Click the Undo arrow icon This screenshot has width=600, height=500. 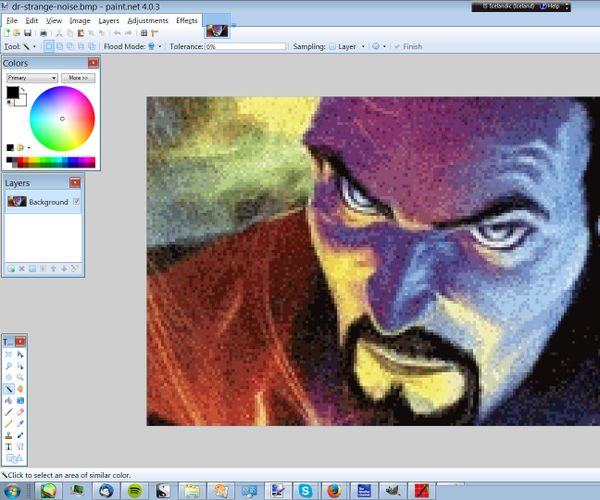click(117, 33)
